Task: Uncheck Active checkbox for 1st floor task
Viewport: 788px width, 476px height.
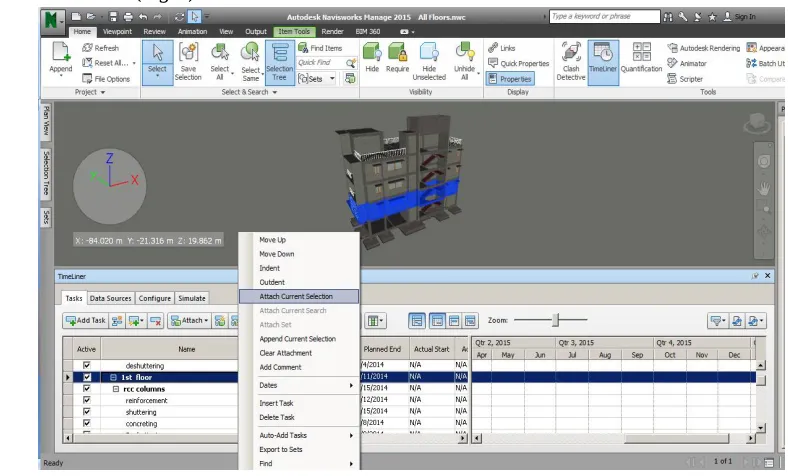Action: tap(86, 377)
